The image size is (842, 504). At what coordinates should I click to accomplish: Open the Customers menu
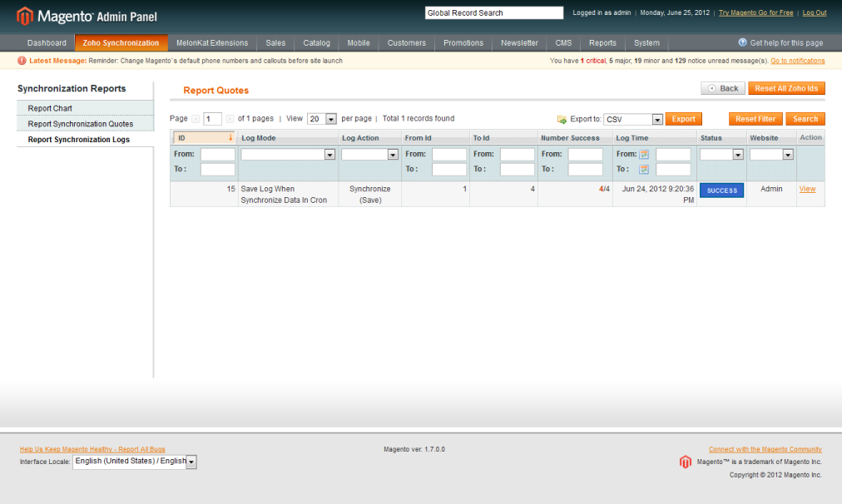[407, 43]
